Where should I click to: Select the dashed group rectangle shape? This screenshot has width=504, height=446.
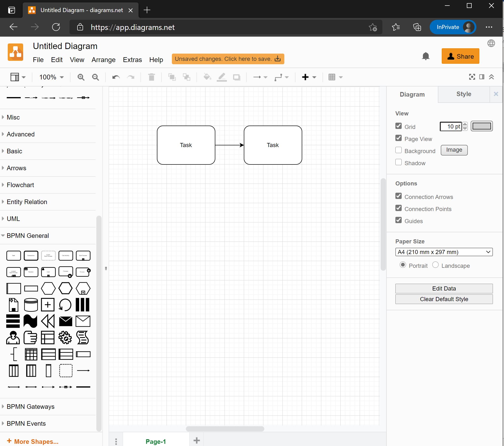pyautogui.click(x=66, y=370)
